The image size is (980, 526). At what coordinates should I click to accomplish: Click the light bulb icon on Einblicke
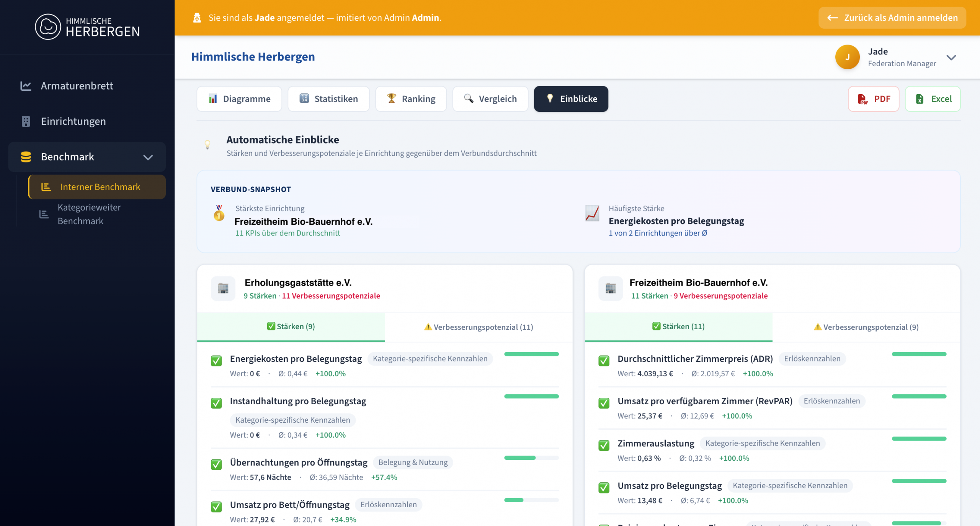click(550, 98)
